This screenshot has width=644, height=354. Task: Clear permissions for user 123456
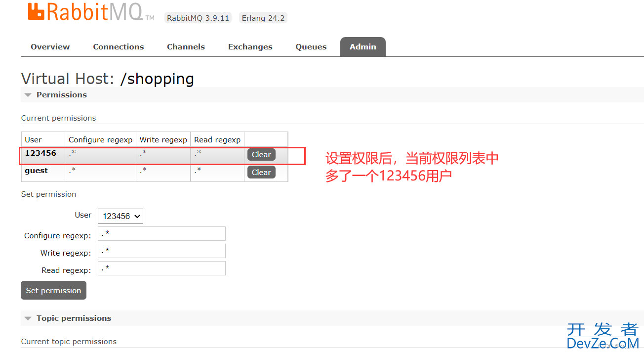tap(261, 155)
